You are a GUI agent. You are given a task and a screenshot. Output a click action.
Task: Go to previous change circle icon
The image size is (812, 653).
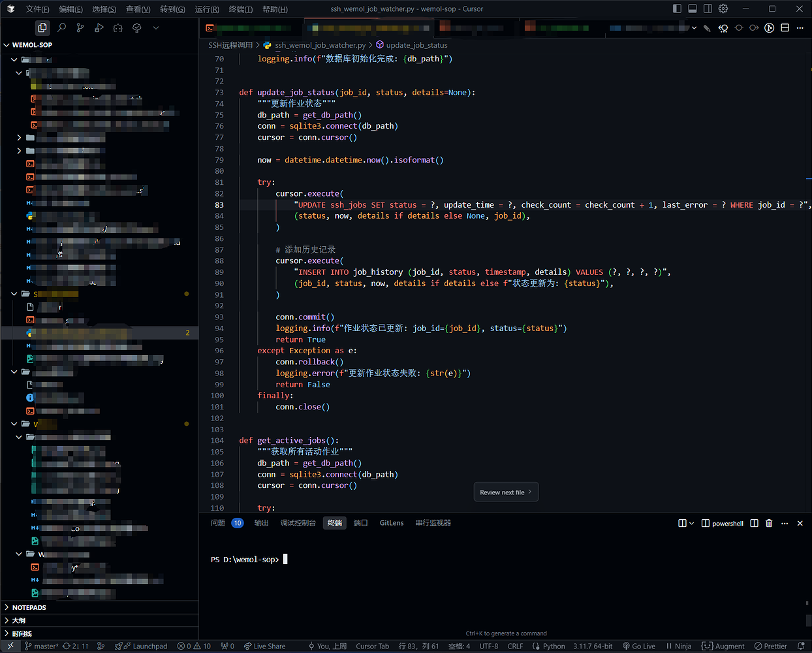click(739, 28)
